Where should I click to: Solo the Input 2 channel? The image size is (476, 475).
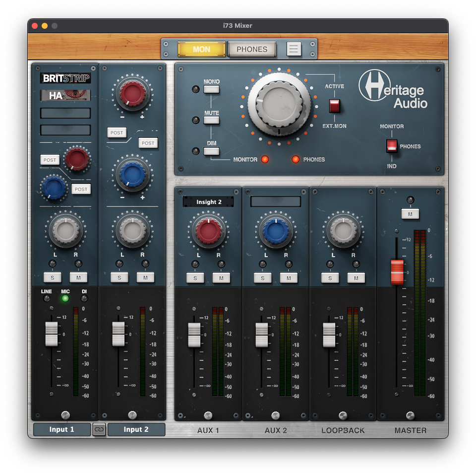[x=119, y=277]
